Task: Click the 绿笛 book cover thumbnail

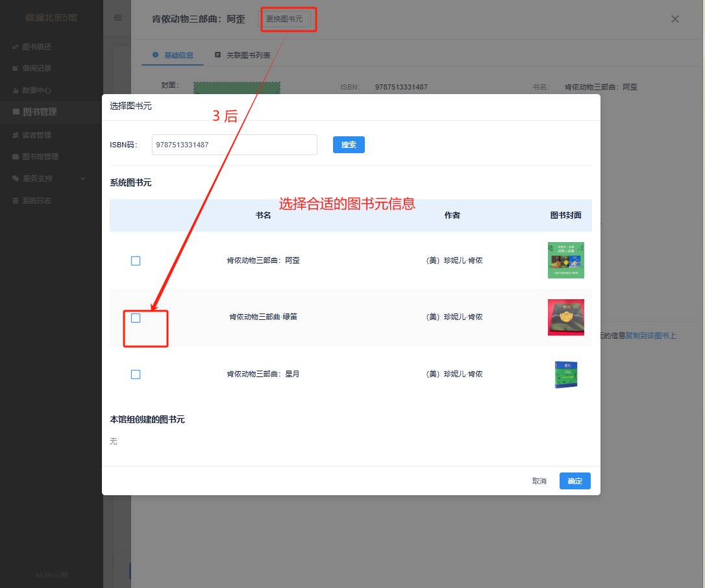Action: point(565,317)
